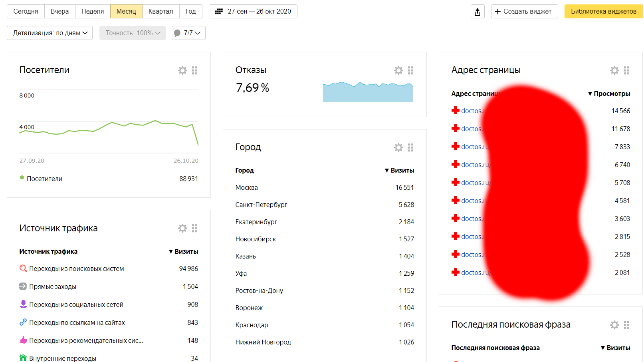Click the blue Отказы area chart
Viewport: 644px width, 362px height.
368,92
